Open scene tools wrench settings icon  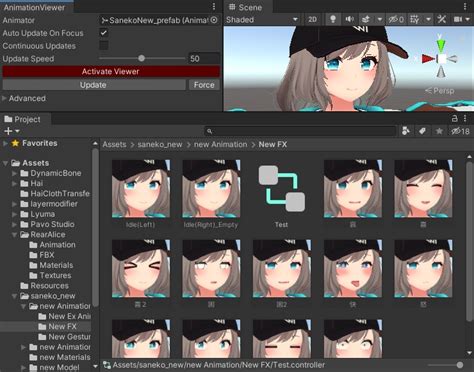tap(442, 19)
